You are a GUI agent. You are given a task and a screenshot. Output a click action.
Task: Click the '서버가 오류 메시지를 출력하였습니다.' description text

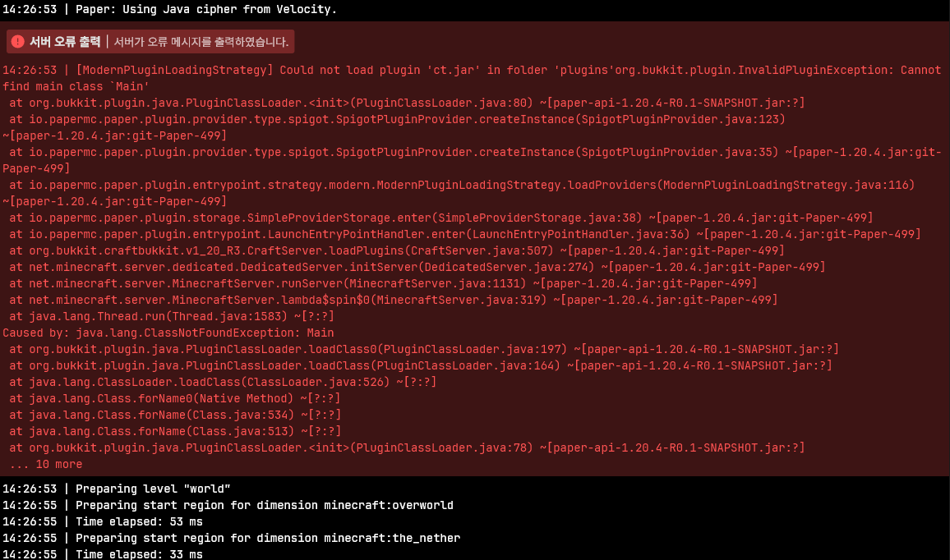click(x=201, y=42)
